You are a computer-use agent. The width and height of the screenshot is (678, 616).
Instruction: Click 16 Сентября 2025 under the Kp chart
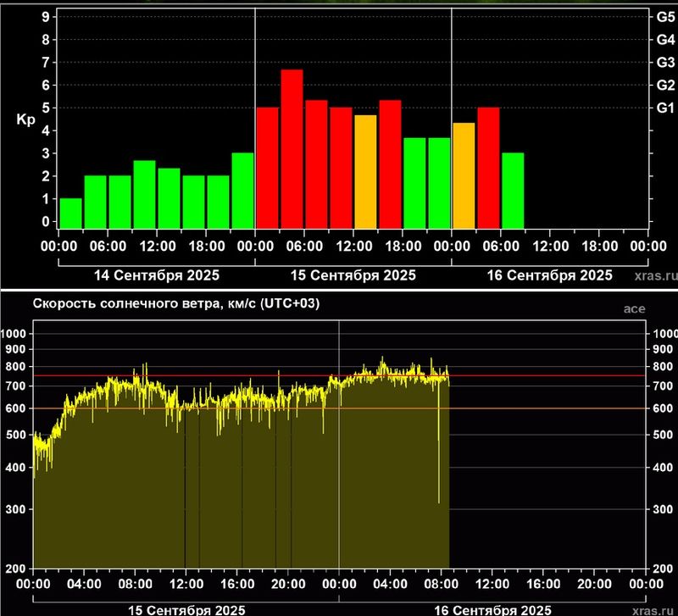pos(549,275)
